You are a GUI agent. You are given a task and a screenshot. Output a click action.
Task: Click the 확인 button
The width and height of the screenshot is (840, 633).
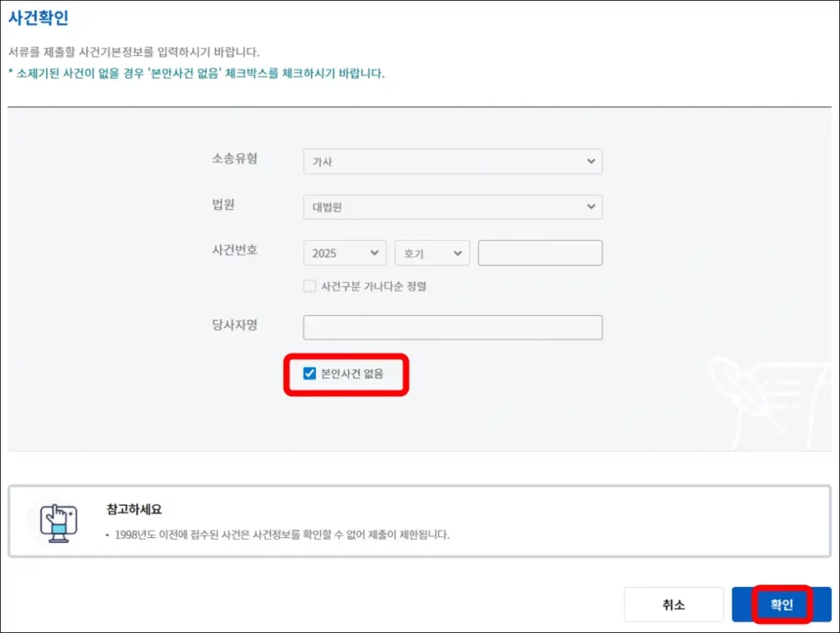(x=782, y=604)
